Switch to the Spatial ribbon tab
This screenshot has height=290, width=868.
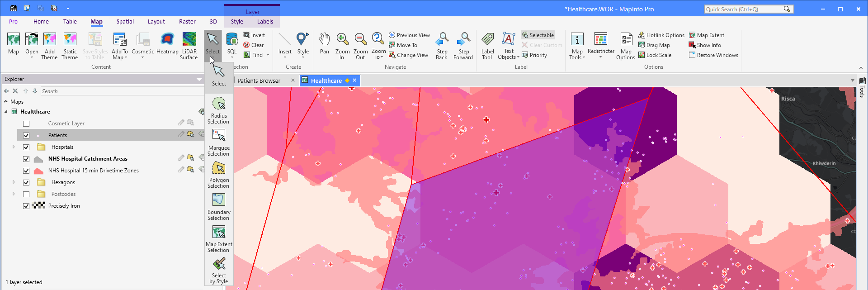coord(125,21)
